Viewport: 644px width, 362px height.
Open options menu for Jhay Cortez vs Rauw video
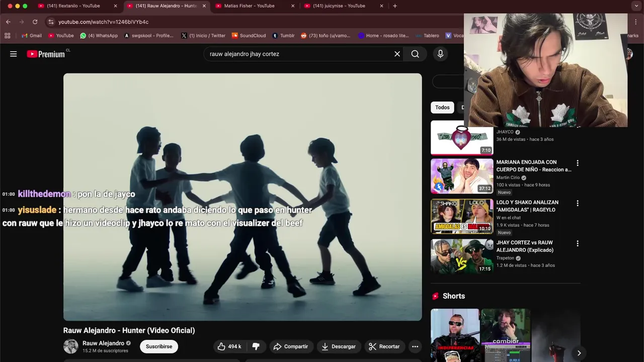click(x=578, y=243)
